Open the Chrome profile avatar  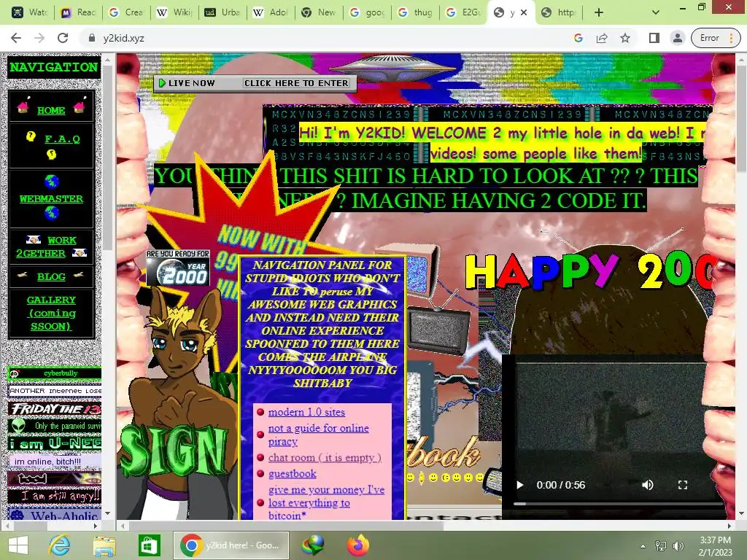click(x=678, y=38)
